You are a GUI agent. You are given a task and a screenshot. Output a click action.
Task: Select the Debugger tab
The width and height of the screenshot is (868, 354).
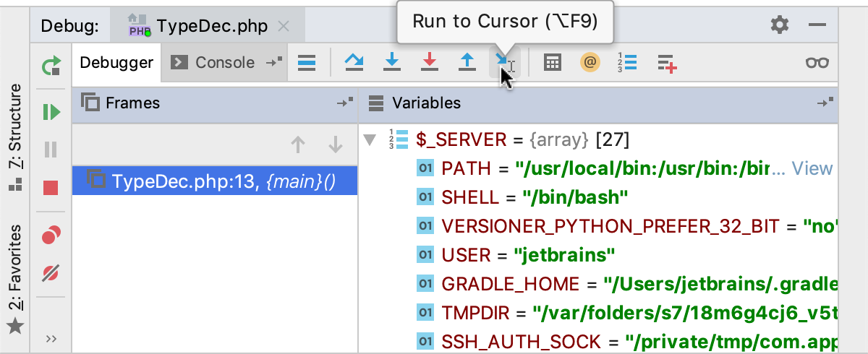tap(116, 63)
